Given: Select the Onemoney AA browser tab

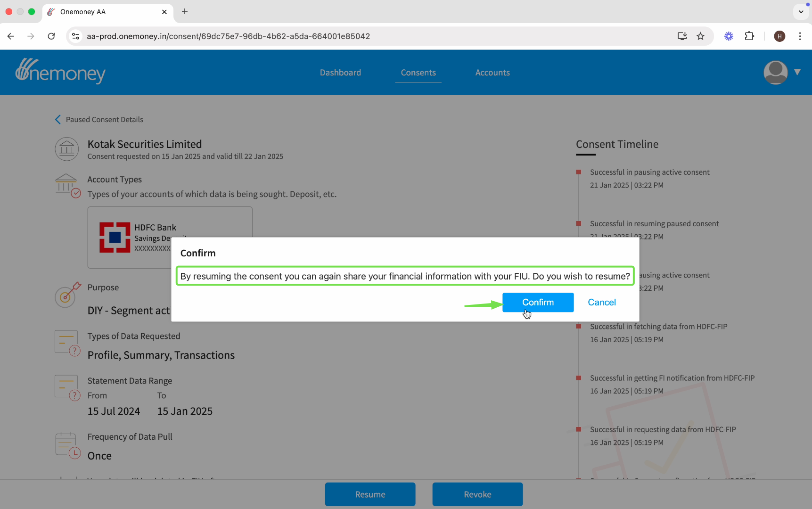Looking at the screenshot, I should point(107,12).
